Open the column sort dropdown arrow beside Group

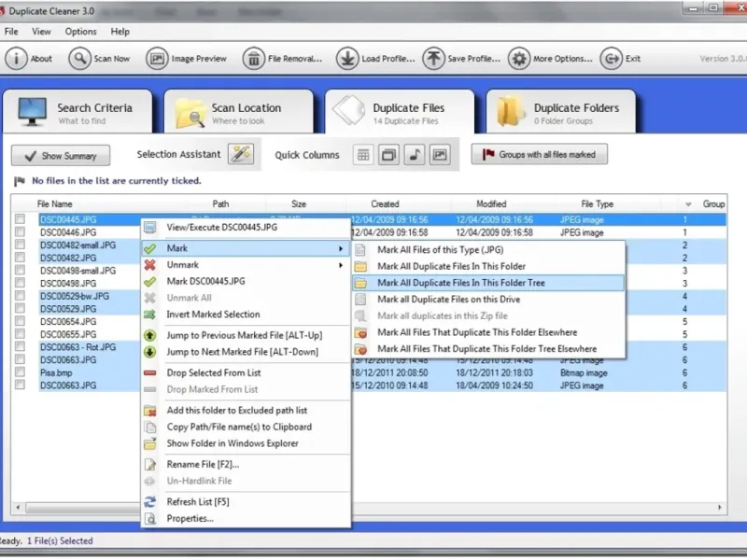coord(688,203)
